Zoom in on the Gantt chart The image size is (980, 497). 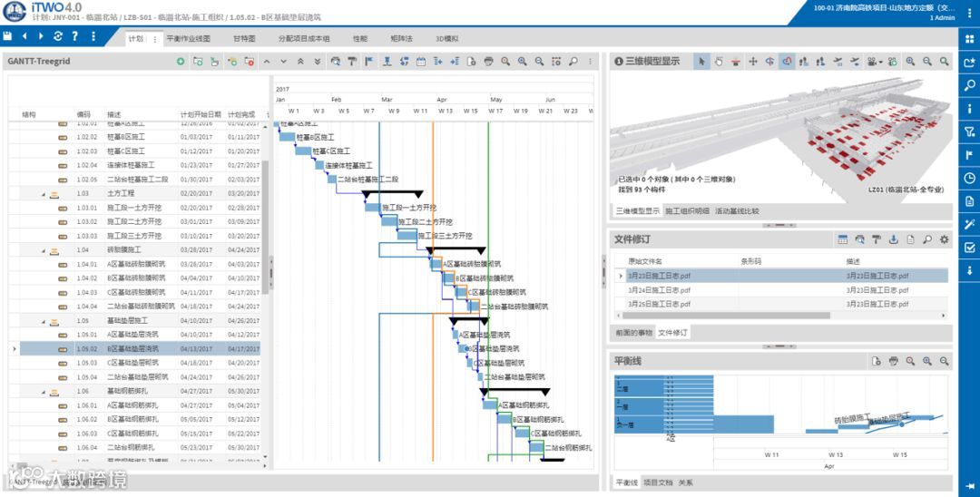tap(523, 61)
